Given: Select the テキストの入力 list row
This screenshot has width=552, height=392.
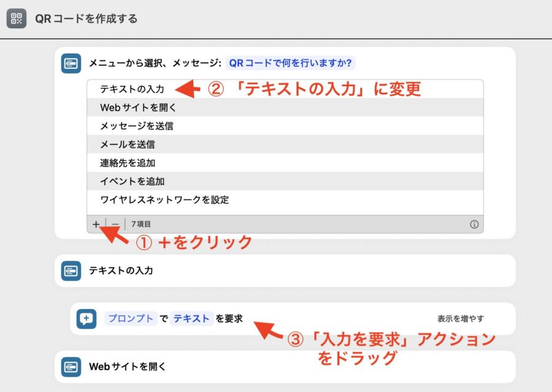Looking at the screenshot, I should point(132,89).
